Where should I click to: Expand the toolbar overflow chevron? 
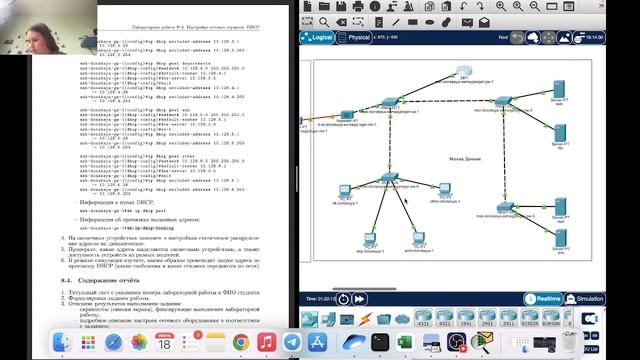601,6
